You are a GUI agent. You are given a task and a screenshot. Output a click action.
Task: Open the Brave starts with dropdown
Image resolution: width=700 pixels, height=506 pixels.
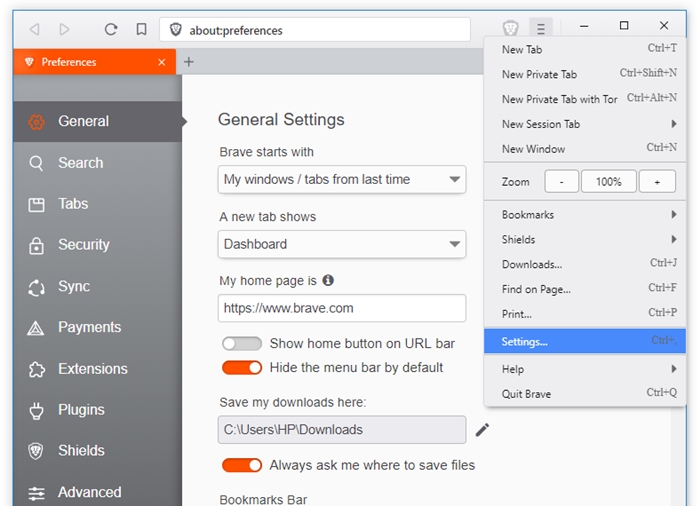coord(342,180)
